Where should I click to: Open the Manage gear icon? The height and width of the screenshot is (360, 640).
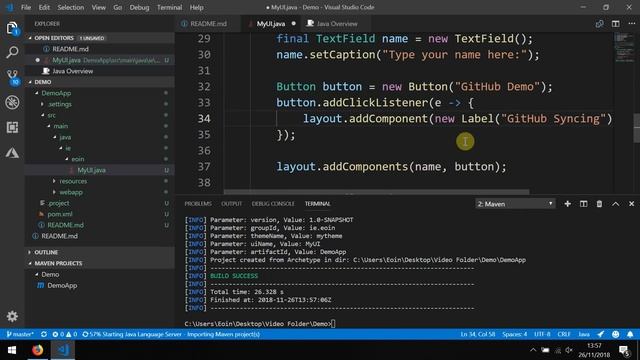[x=12, y=316]
